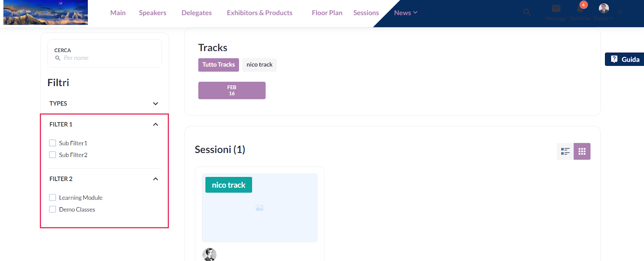Expand the TYPES filter section
This screenshot has width=644, height=261.
pyautogui.click(x=104, y=103)
